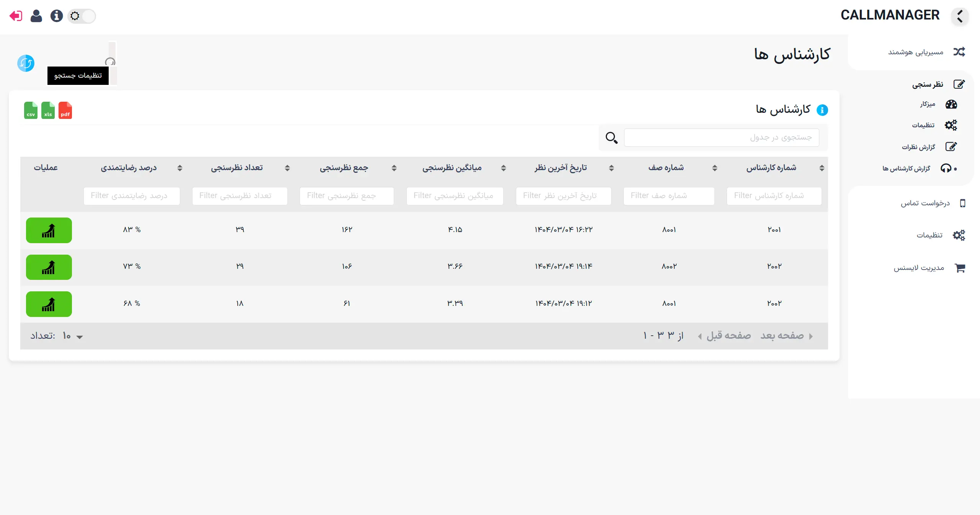Open chart for the 68% satisfaction row
The width and height of the screenshot is (980, 515).
click(49, 304)
